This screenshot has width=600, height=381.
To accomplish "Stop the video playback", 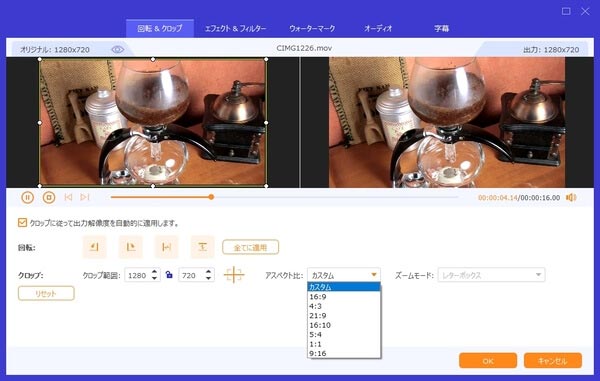I will coord(49,197).
